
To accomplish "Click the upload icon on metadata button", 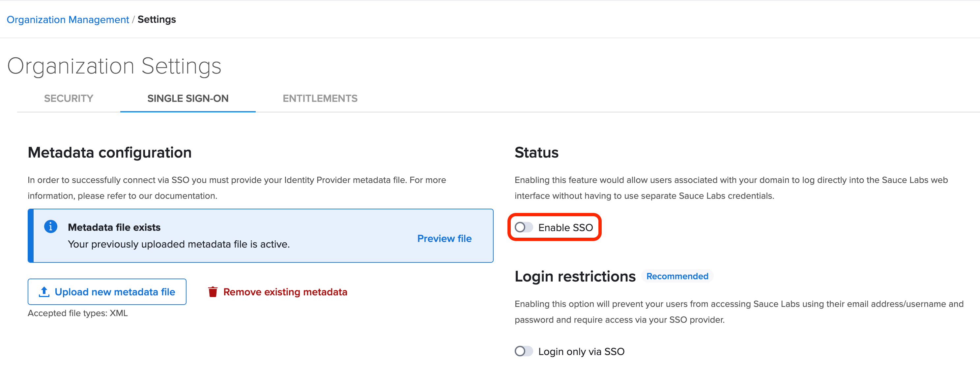I will click(x=44, y=291).
